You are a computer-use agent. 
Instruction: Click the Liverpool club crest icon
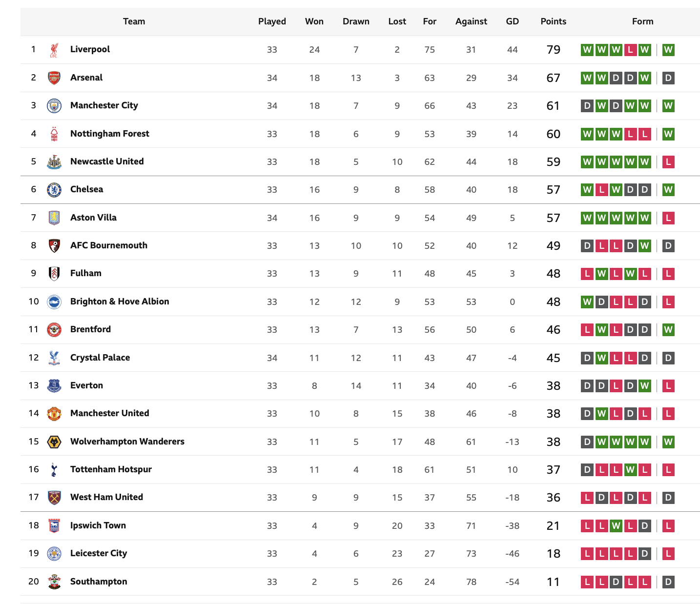point(54,50)
